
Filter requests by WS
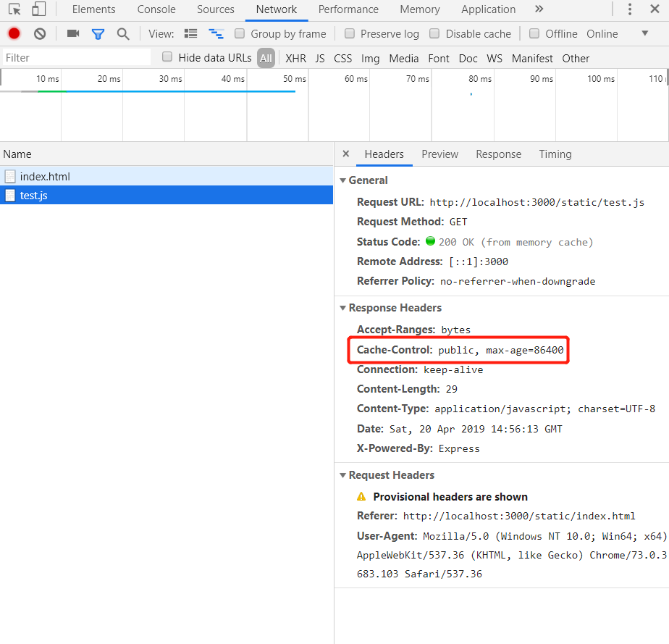[x=495, y=59]
